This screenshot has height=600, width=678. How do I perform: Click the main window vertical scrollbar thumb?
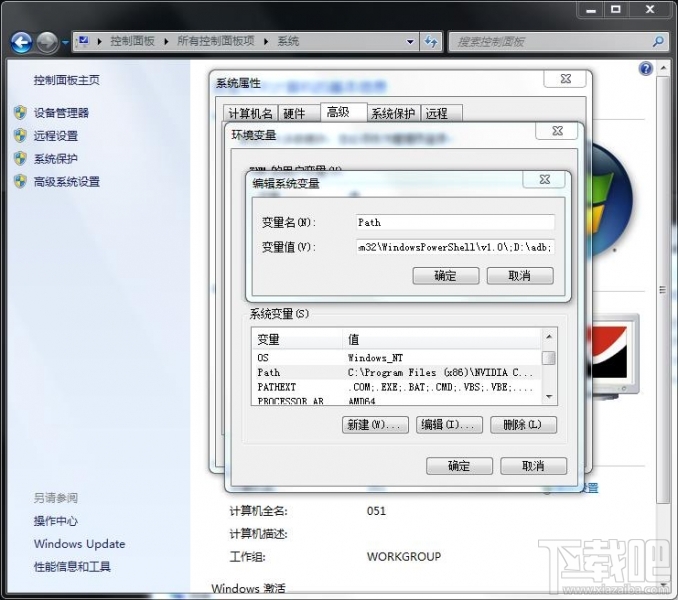click(662, 290)
